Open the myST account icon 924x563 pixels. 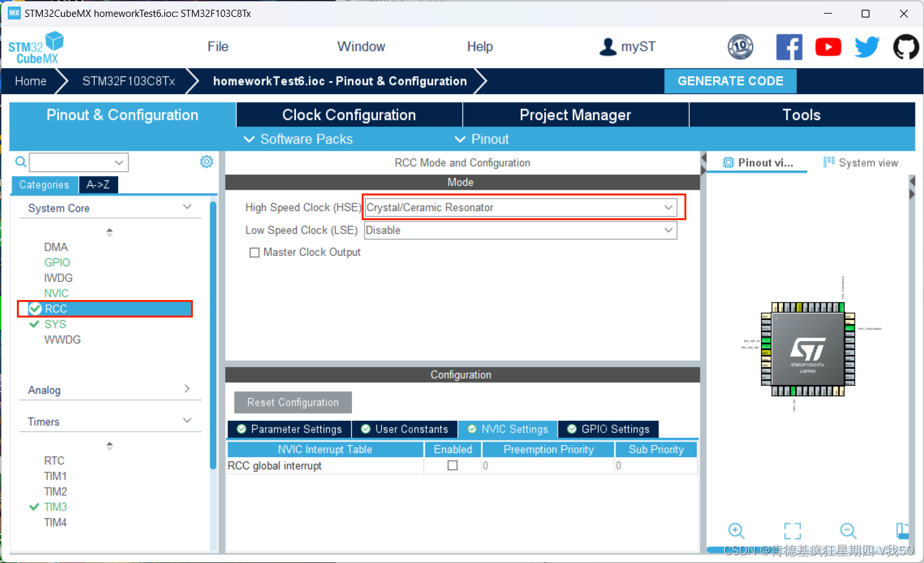pos(608,47)
